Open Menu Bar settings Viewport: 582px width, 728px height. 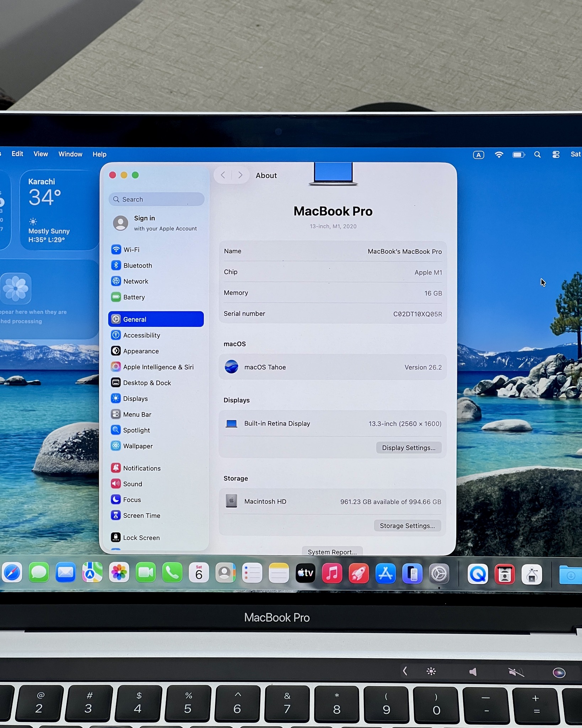pyautogui.click(x=156, y=414)
